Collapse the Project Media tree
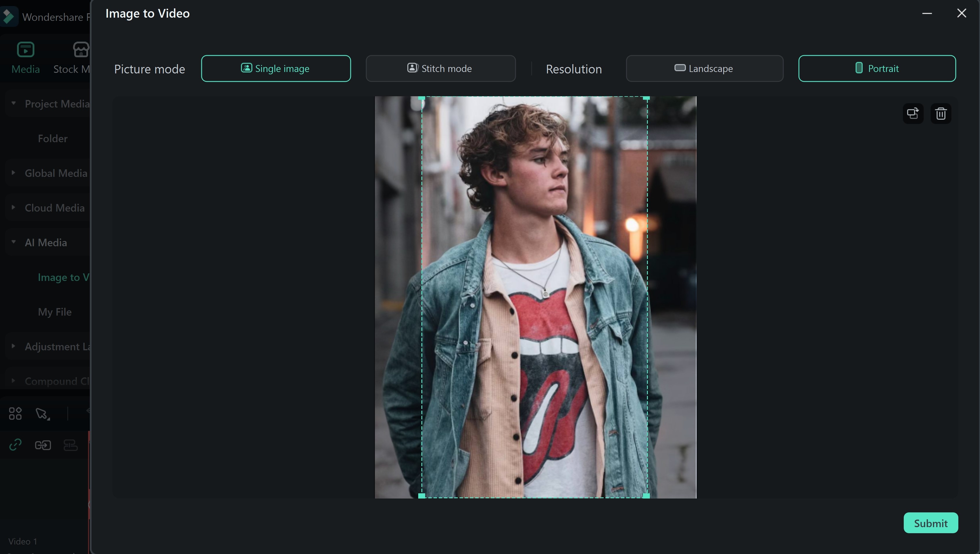This screenshot has width=980, height=554. point(13,103)
